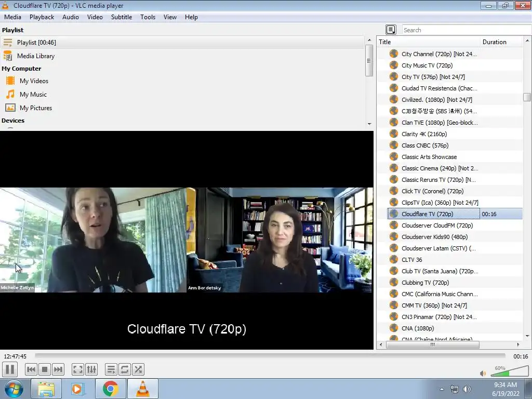Sort playlist by Duration column header
Screen dimensions: 532x399
(501, 42)
